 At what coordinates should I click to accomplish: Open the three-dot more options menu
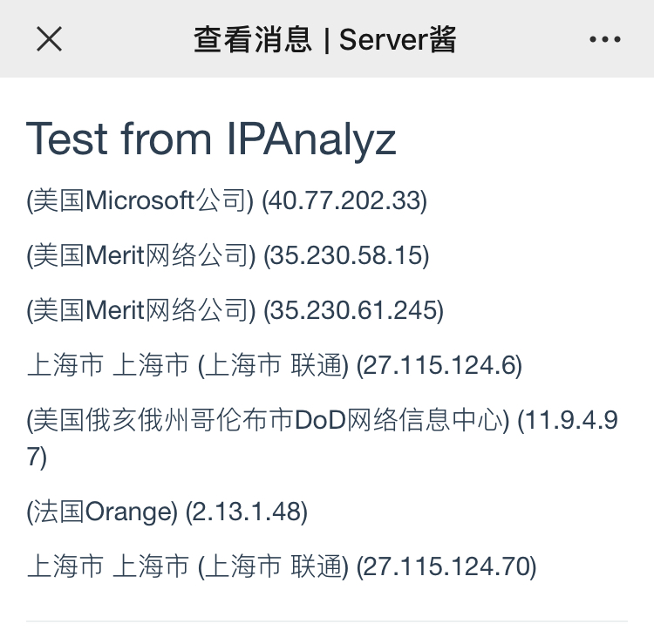click(605, 39)
